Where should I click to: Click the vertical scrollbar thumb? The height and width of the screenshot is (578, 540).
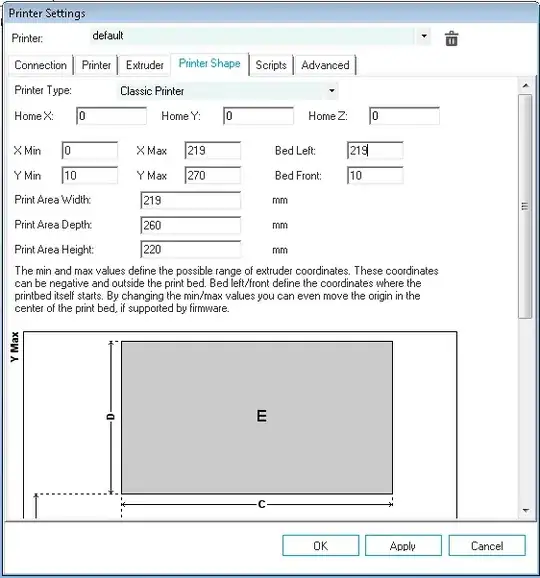[x=525, y=206]
